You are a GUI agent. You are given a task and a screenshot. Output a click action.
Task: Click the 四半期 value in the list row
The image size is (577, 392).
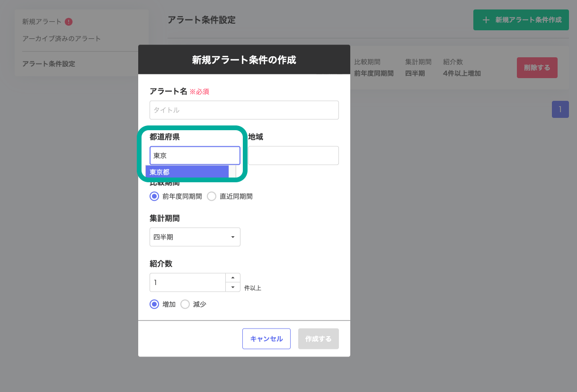tap(415, 73)
